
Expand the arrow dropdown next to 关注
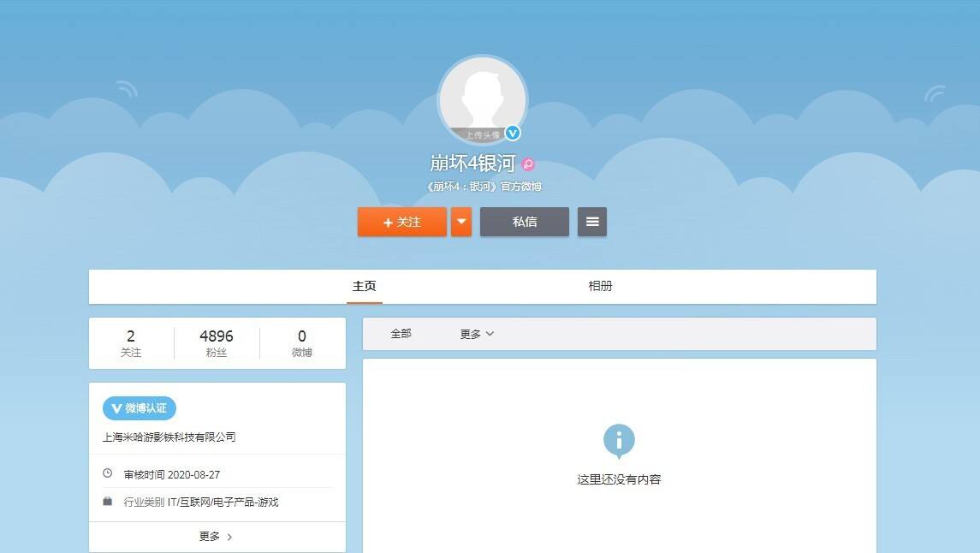[461, 222]
